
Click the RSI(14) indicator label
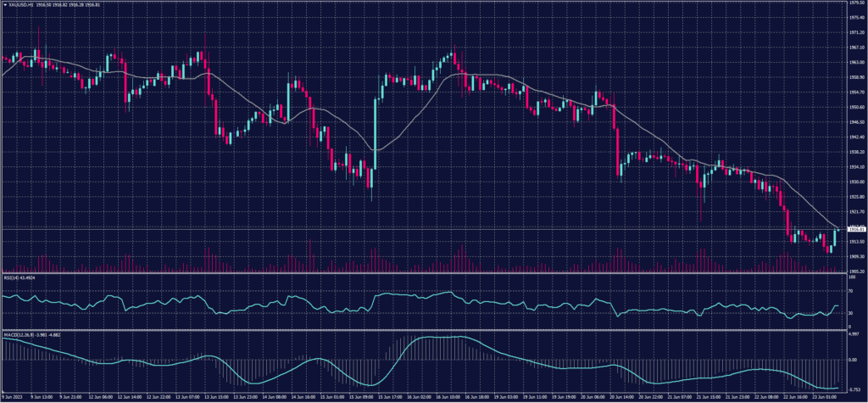pos(10,277)
